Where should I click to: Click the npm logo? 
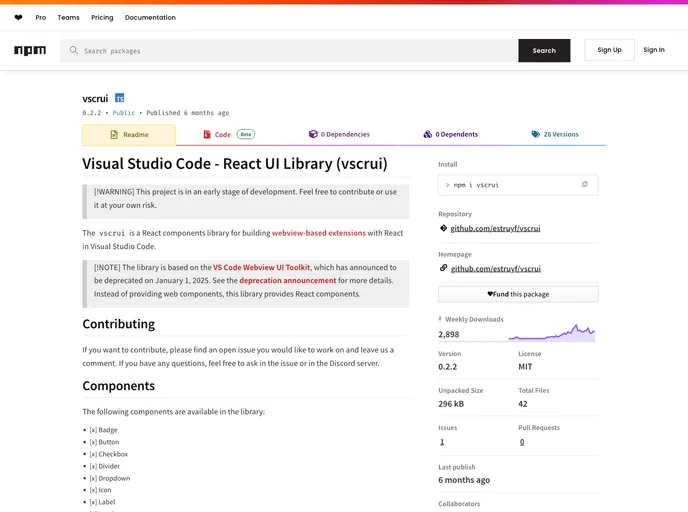pyautogui.click(x=30, y=50)
